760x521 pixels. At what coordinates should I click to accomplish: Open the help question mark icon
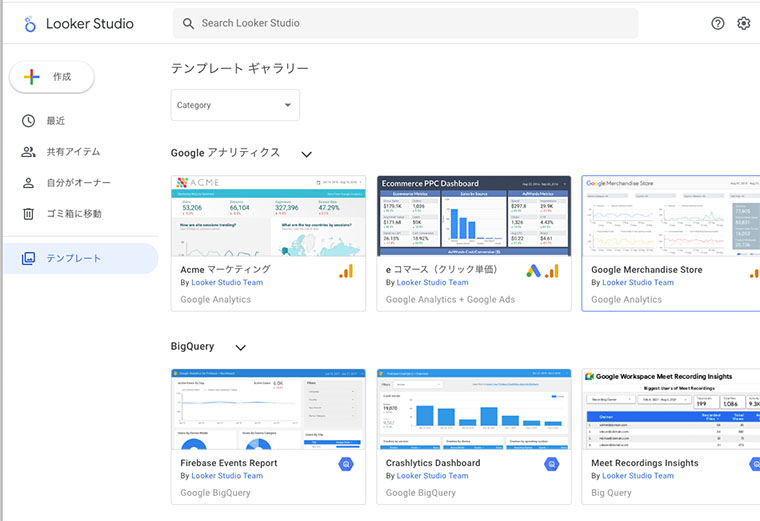click(718, 23)
